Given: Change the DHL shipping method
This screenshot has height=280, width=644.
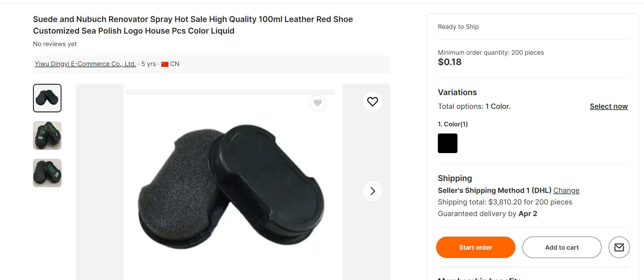Looking at the screenshot, I should 566,190.
